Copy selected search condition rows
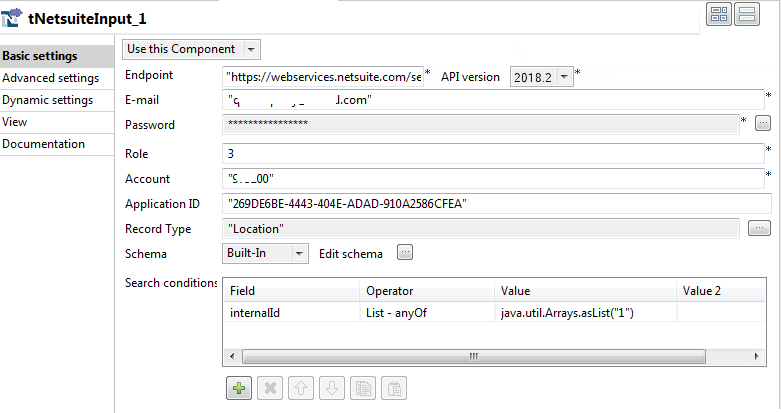The height and width of the screenshot is (413, 781). click(x=363, y=388)
